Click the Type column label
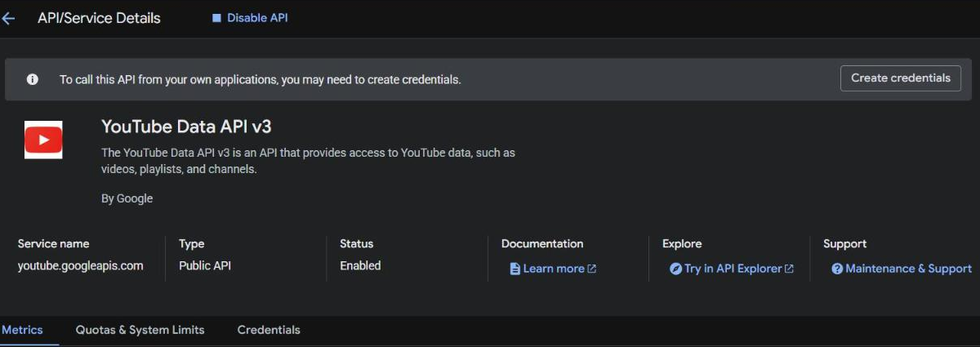 [192, 244]
